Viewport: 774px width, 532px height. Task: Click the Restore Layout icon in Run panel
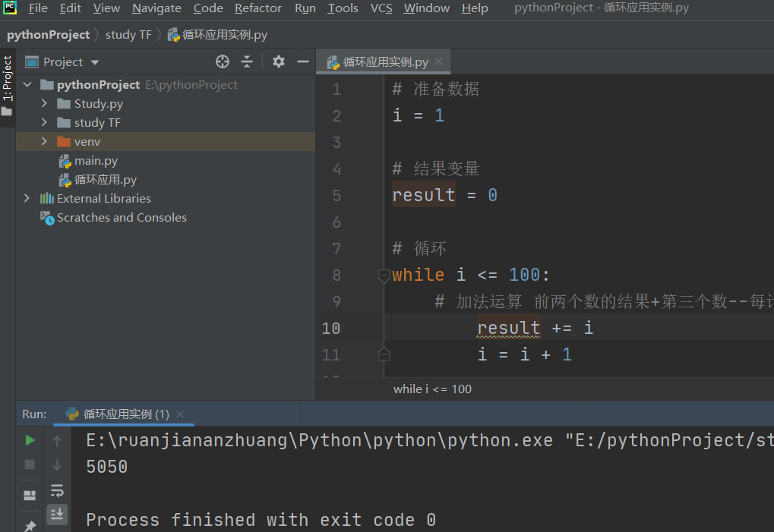[x=30, y=495]
